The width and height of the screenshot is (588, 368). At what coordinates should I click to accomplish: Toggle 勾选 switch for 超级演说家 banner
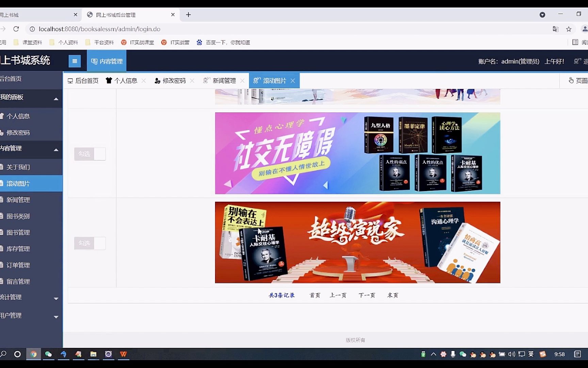coord(90,243)
